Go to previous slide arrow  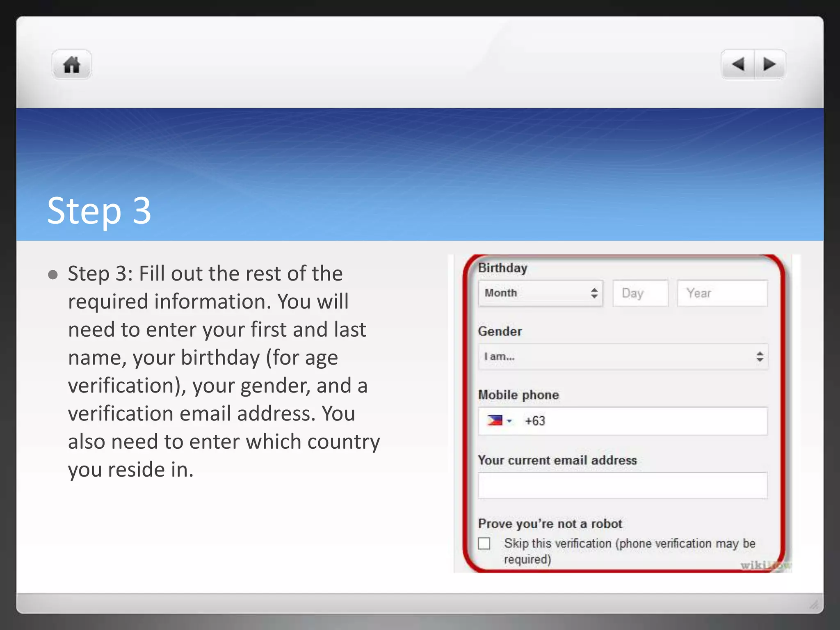(738, 64)
